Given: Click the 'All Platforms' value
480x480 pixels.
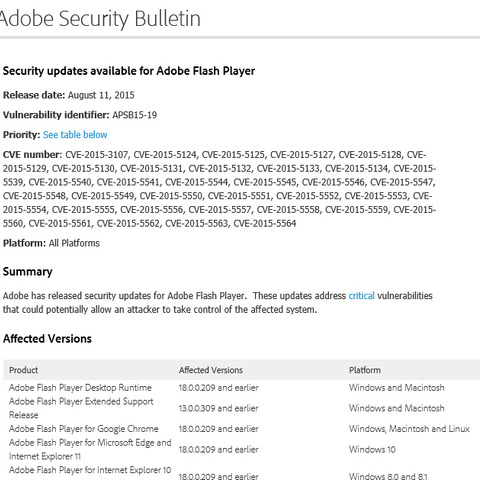Looking at the screenshot, I should [74, 243].
